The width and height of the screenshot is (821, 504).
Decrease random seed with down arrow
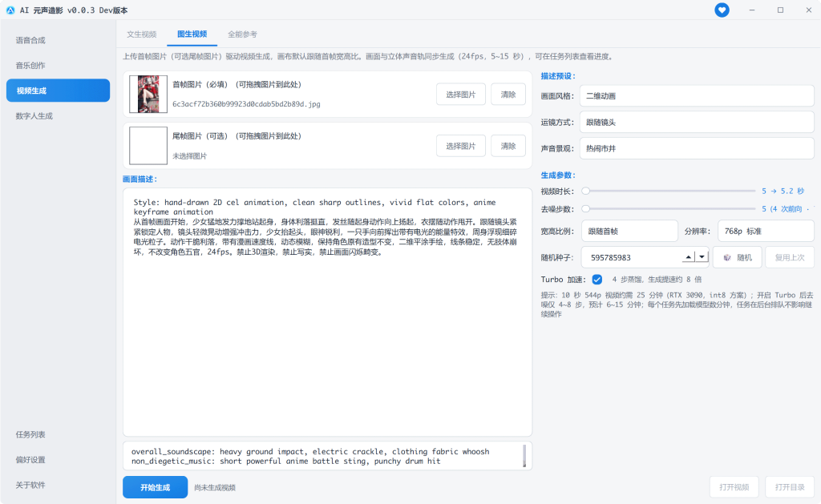pyautogui.click(x=702, y=257)
